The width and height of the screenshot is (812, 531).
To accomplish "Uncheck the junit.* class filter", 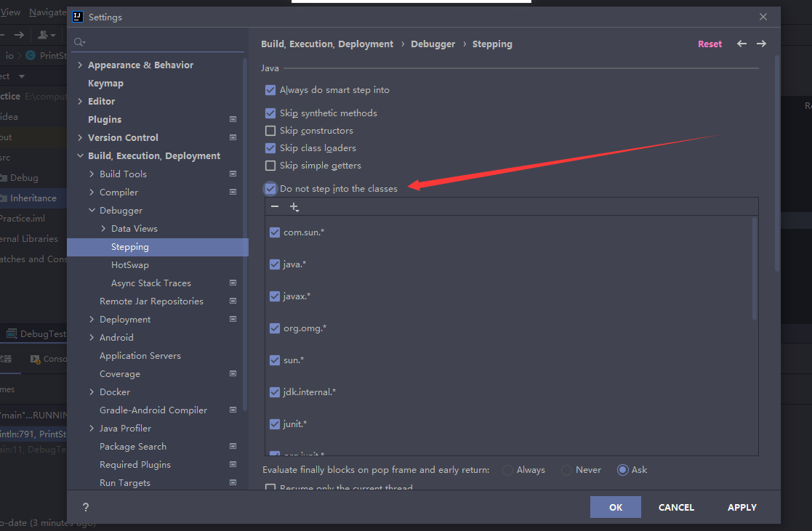I will [x=275, y=424].
